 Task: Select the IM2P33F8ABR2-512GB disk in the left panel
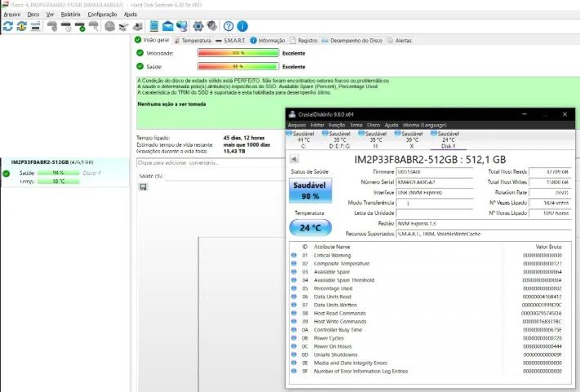tap(65, 172)
